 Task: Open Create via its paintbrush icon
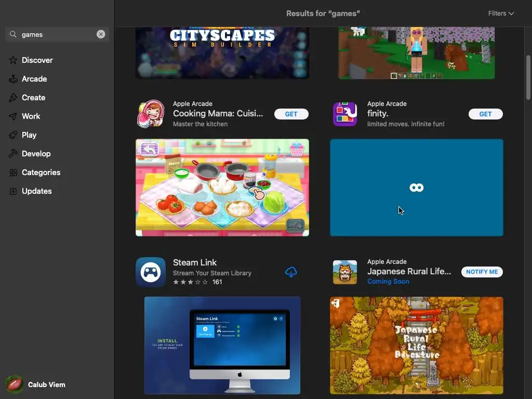click(13, 98)
